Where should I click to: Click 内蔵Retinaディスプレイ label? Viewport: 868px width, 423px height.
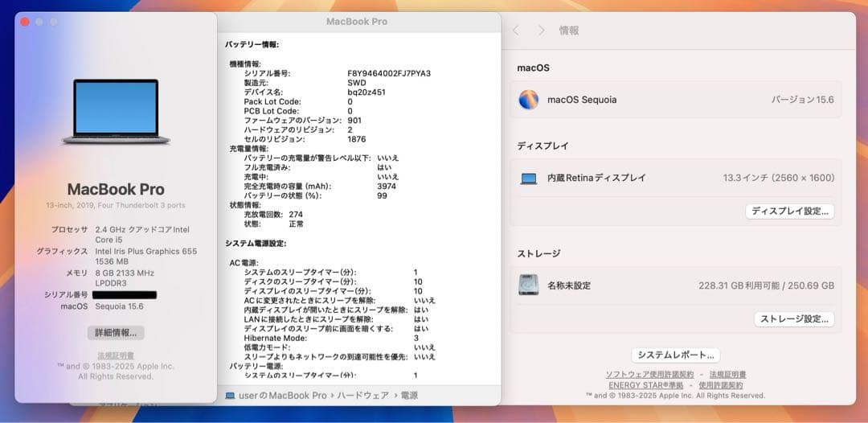[596, 179]
